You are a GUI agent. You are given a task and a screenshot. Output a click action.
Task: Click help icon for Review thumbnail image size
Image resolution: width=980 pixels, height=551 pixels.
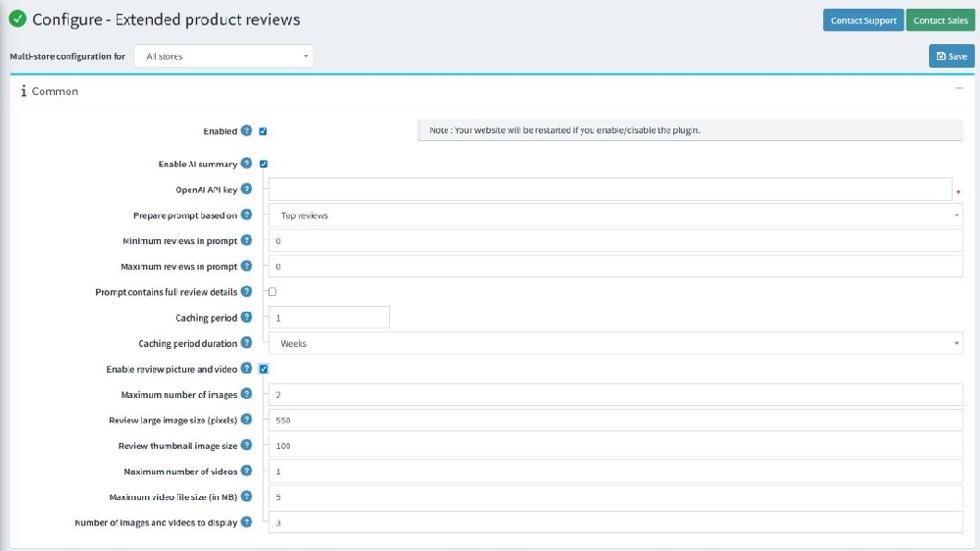click(x=246, y=445)
